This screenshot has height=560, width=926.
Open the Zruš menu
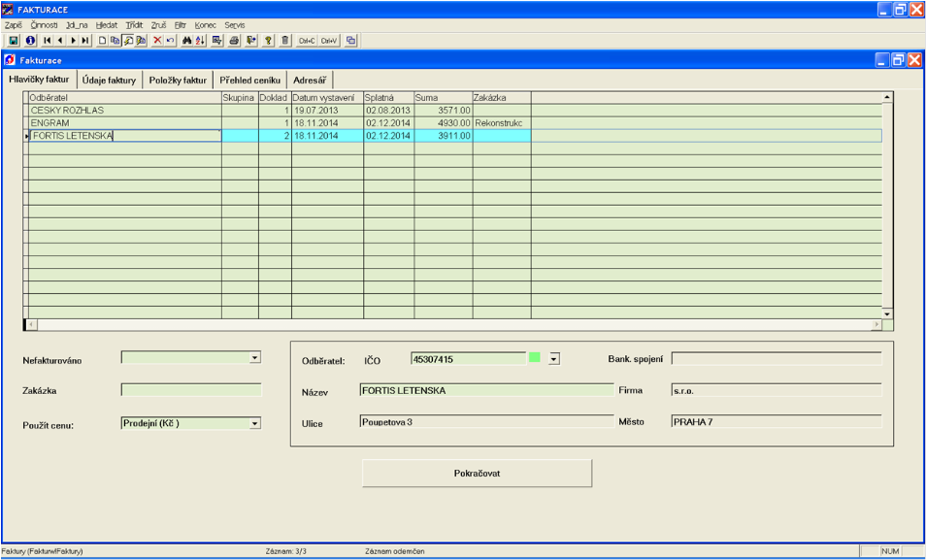point(159,25)
